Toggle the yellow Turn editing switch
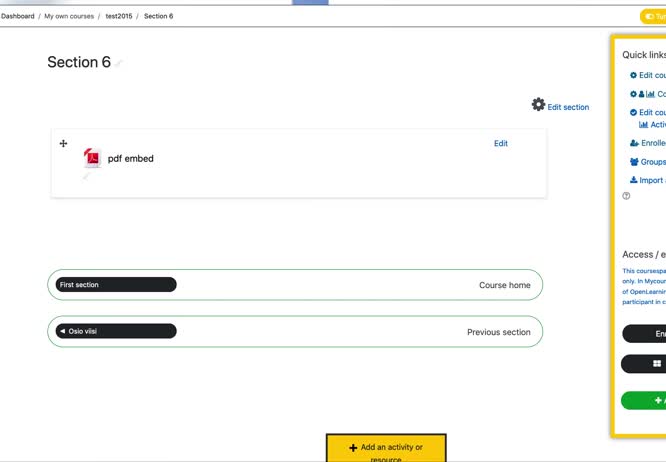The width and height of the screenshot is (666, 462). coord(653,17)
